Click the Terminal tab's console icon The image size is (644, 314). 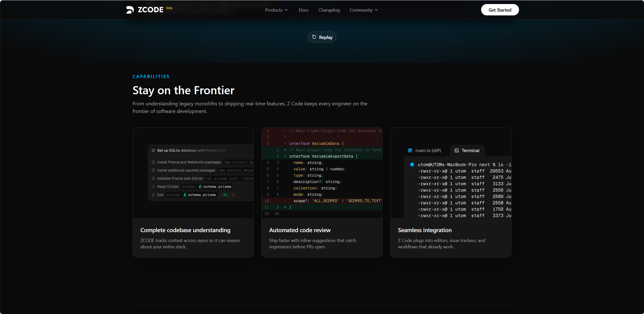457,151
